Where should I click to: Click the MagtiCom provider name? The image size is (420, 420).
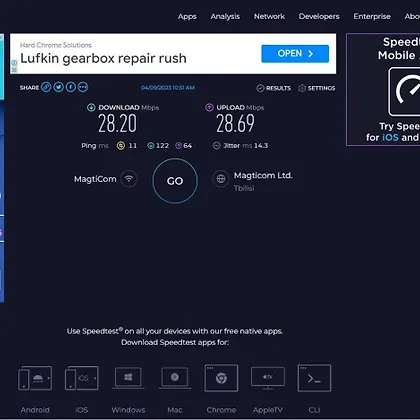click(95, 179)
